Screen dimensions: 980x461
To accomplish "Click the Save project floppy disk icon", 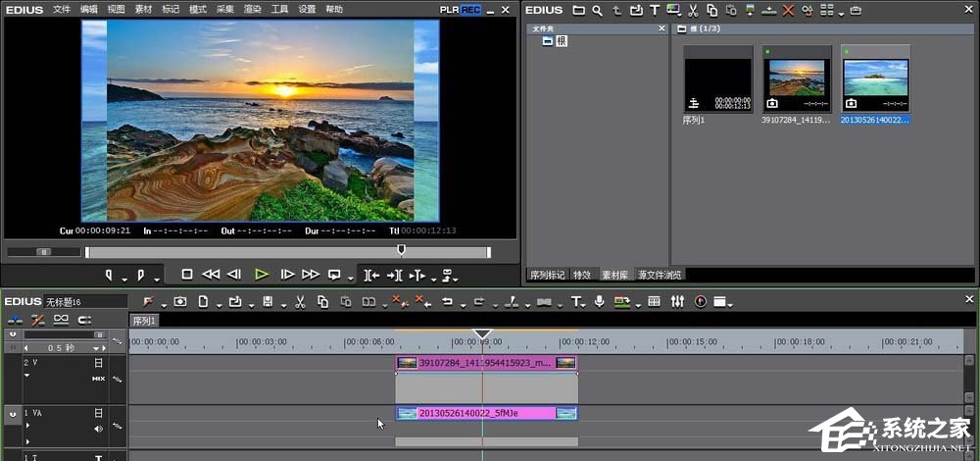I will 268,301.
